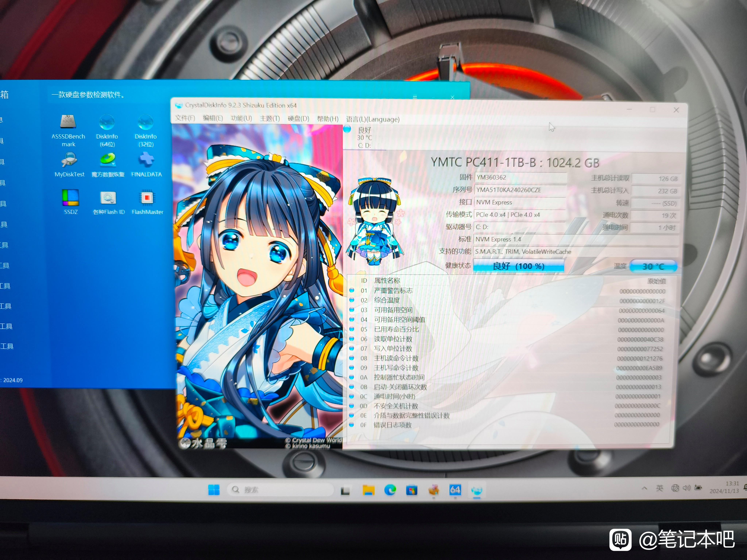The image size is (747, 560).
Task: Open DiskInfo (64位) in the toolbox window
Action: pyautogui.click(x=107, y=131)
